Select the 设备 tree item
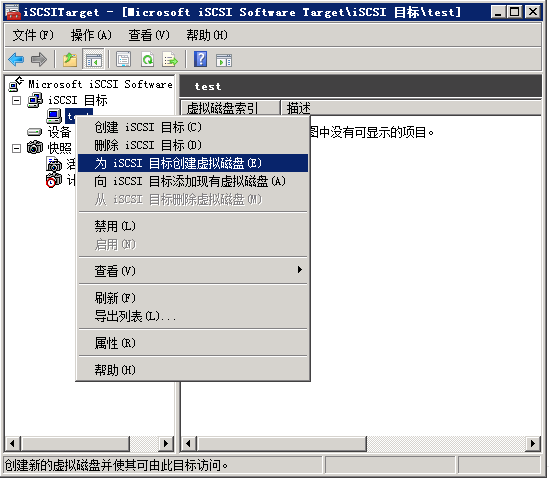 coord(59,132)
